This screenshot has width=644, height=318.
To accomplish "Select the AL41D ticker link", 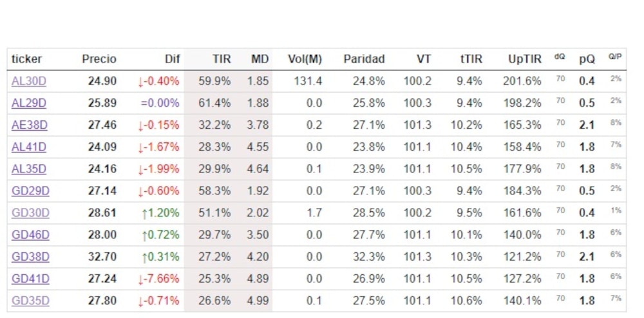I will [x=29, y=147].
